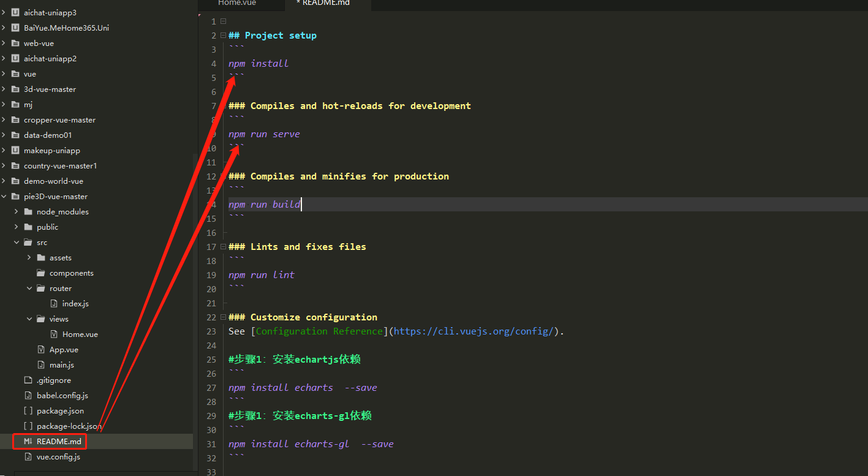Screen dimensions: 868x476
Task: Switch to the Home.vue editor tab
Action: 242,4
